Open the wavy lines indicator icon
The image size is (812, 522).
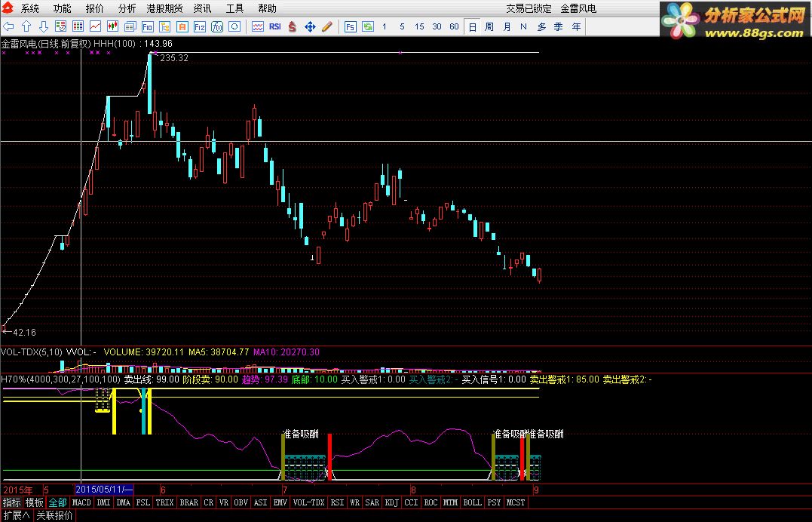[258, 26]
